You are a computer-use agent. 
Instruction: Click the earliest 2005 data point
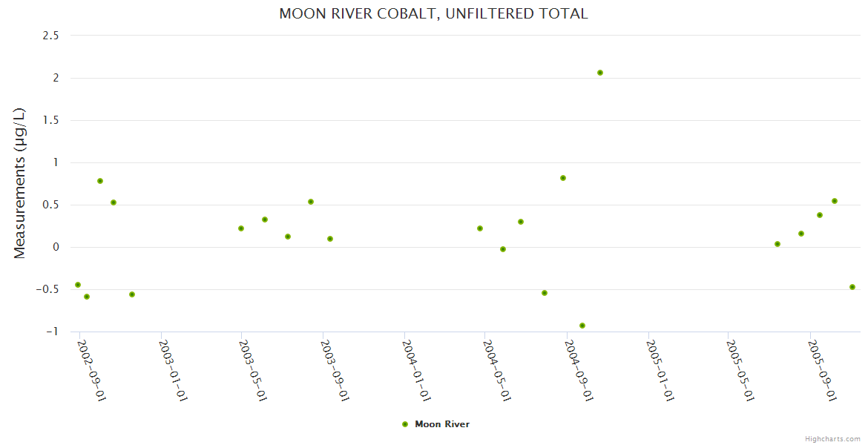[777, 244]
